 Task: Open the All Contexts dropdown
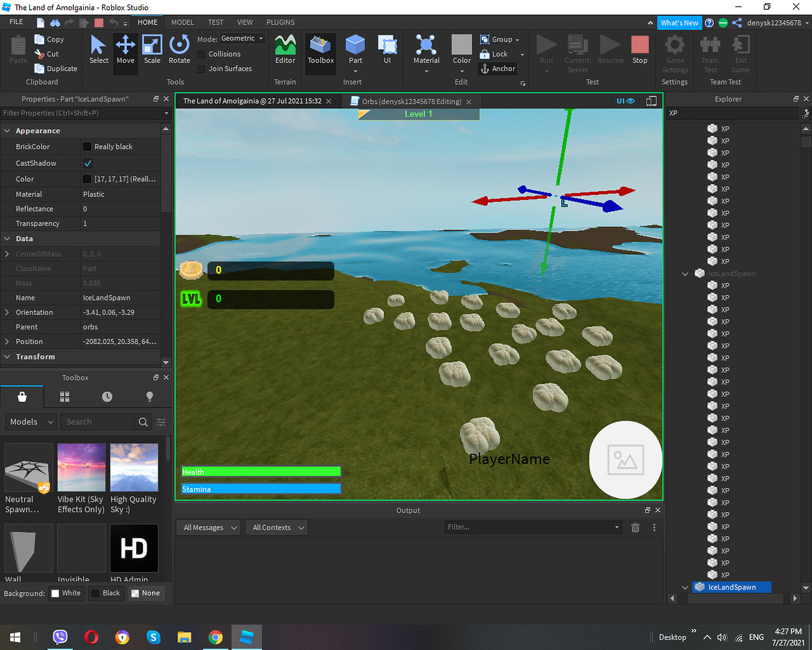click(x=277, y=528)
